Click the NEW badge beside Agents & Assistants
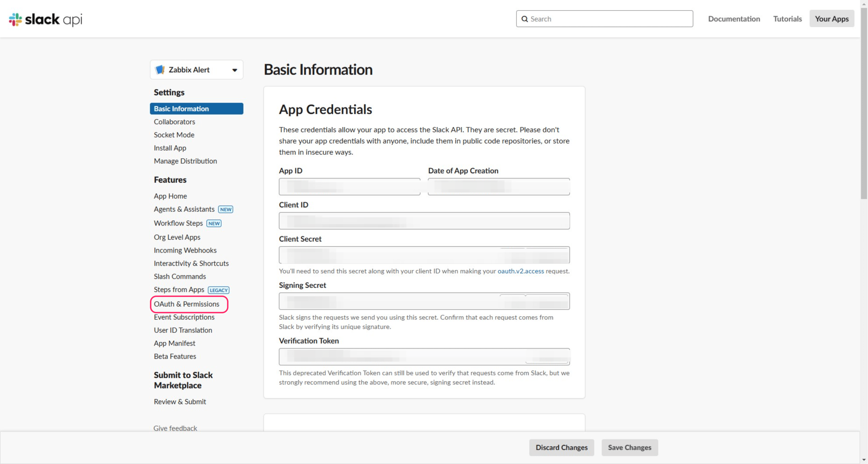This screenshot has height=464, width=868. pyautogui.click(x=225, y=209)
